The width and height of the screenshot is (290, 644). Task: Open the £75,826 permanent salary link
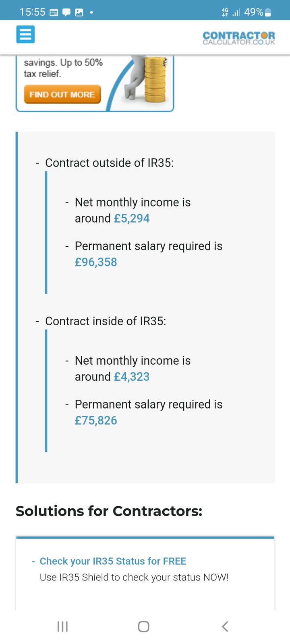[96, 421]
